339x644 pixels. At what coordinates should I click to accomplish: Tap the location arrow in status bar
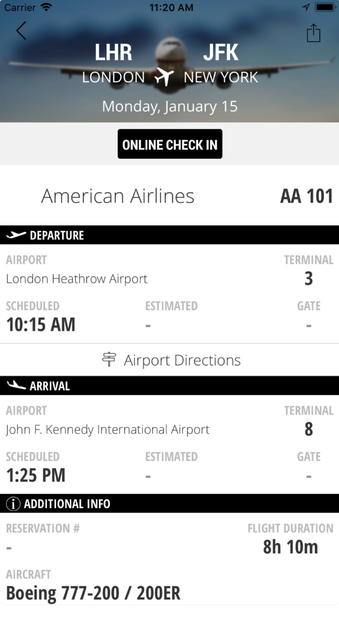[x=306, y=8]
